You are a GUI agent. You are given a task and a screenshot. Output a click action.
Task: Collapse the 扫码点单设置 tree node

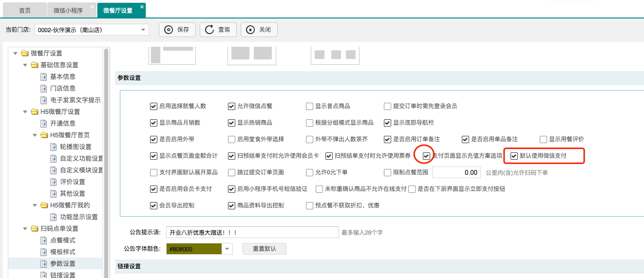point(25,228)
